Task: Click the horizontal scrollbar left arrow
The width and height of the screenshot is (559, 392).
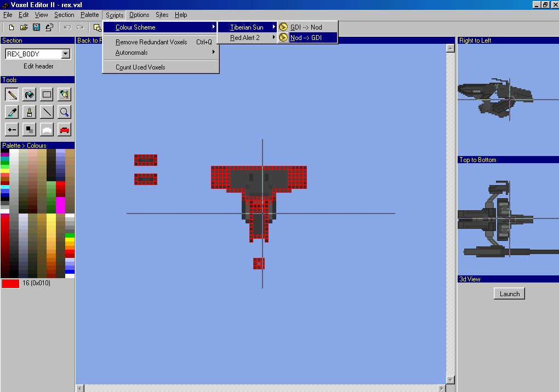Action: [80, 388]
